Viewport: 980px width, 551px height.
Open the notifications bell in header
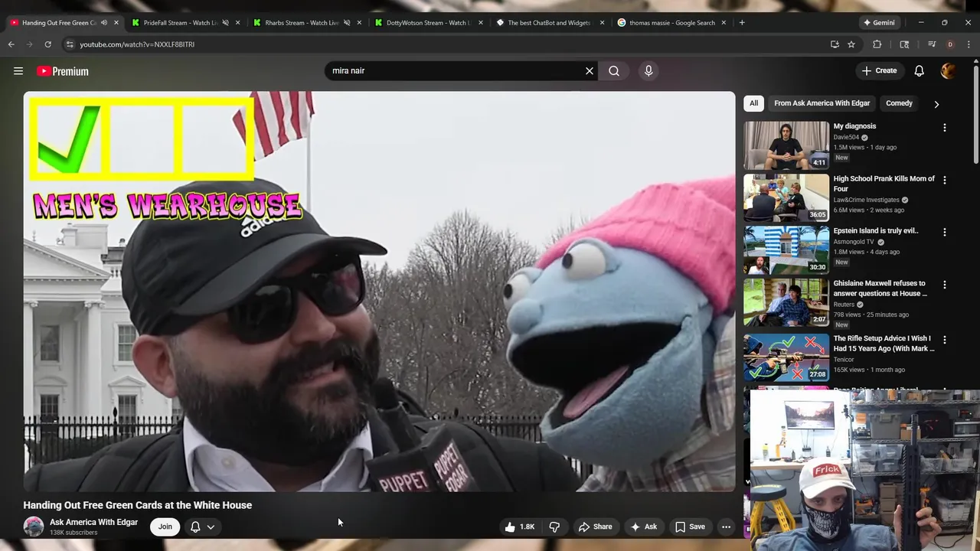(920, 71)
